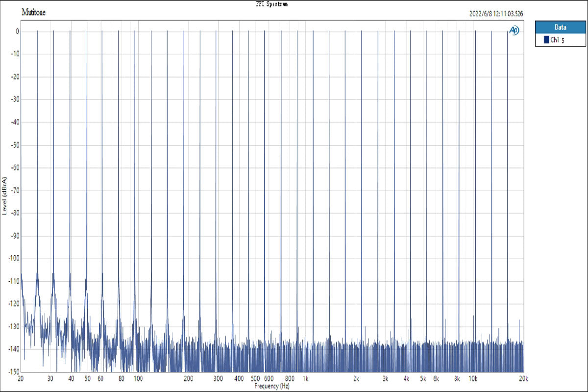Click the FFT Spectrum heading
Screen dimensions: 588x392
click(x=271, y=4)
